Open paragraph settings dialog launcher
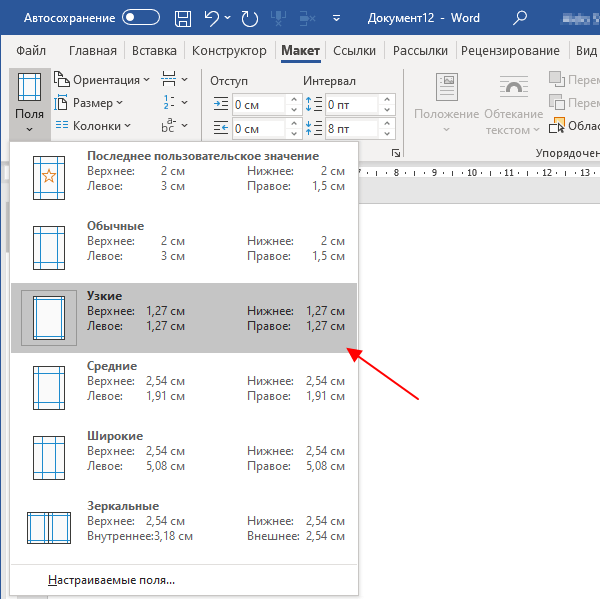Screen dimensions: 600x599 tap(396, 153)
